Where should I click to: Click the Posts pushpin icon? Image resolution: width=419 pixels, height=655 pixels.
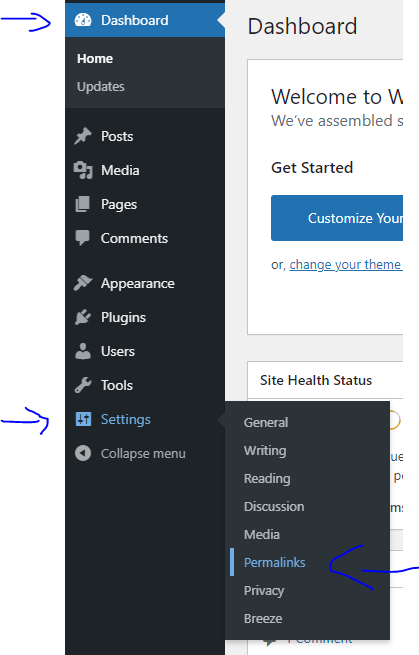(83, 136)
